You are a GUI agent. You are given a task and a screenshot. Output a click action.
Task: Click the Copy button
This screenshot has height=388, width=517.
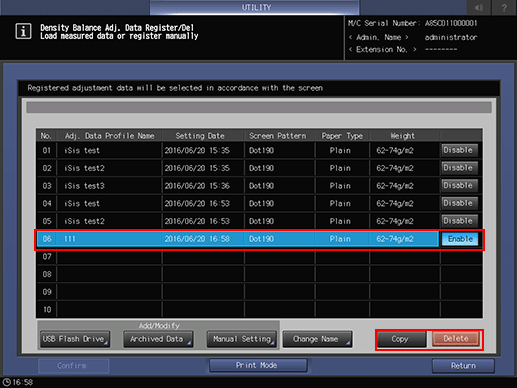(401, 339)
